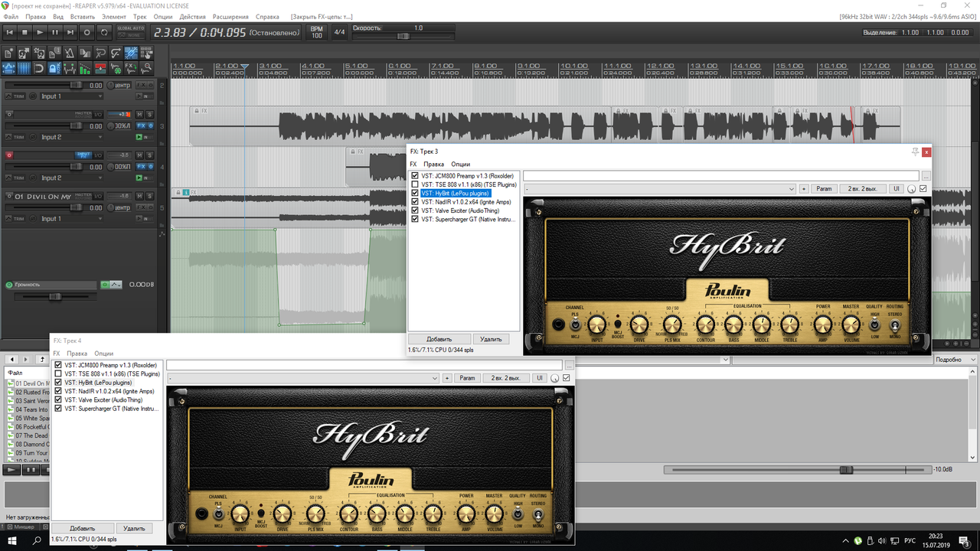Open Правка menu in FX Трек 3 window
This screenshot has width=980, height=551.
pos(434,165)
